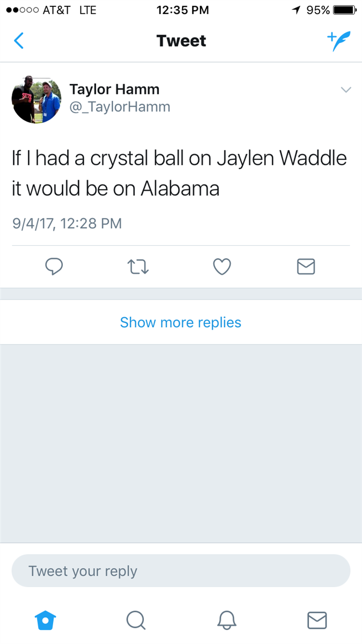Tap the Taylor Hamm display name

[x=114, y=89]
